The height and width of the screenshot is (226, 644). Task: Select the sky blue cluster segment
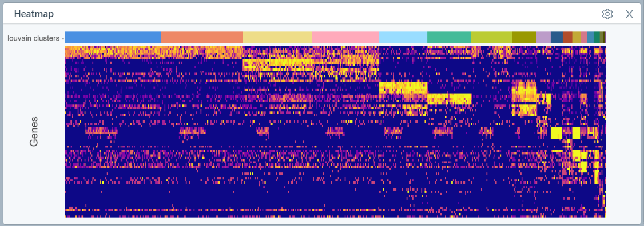point(403,37)
